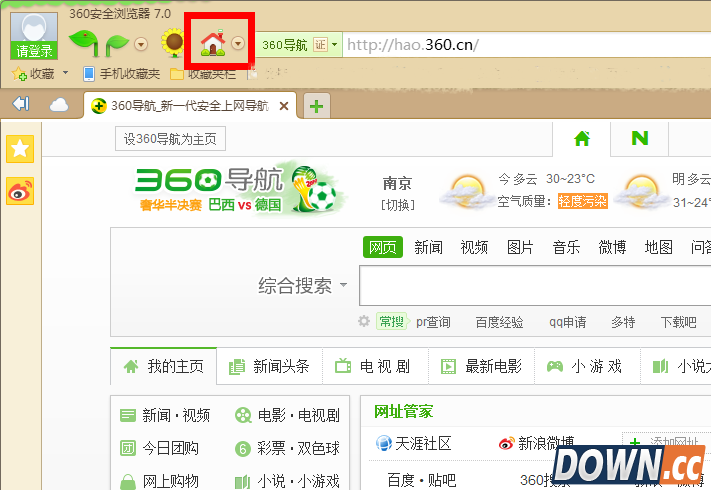Open new tab with green plus button

[316, 106]
